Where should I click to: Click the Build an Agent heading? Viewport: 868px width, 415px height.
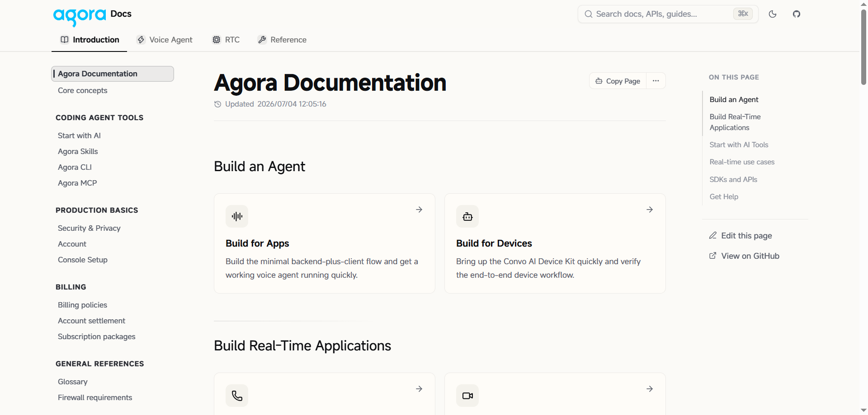259,167
